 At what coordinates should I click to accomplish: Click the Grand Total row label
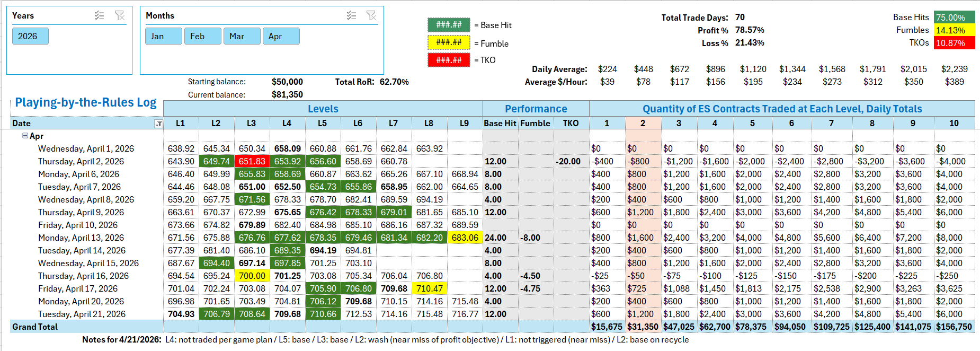pos(35,327)
